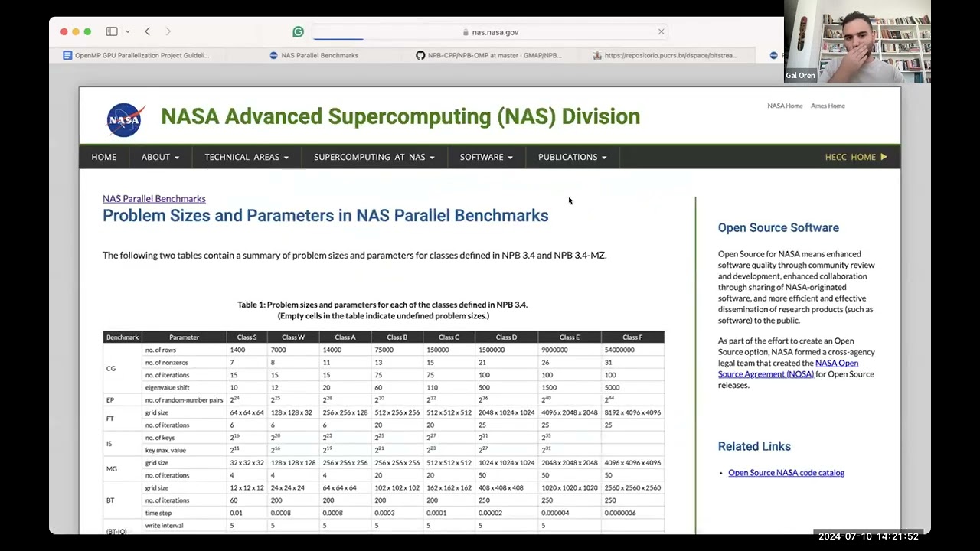Viewport: 980px width, 551px height.
Task: Expand the SUPERCOMPUTING AT NAS dropdown menu
Action: (x=374, y=157)
